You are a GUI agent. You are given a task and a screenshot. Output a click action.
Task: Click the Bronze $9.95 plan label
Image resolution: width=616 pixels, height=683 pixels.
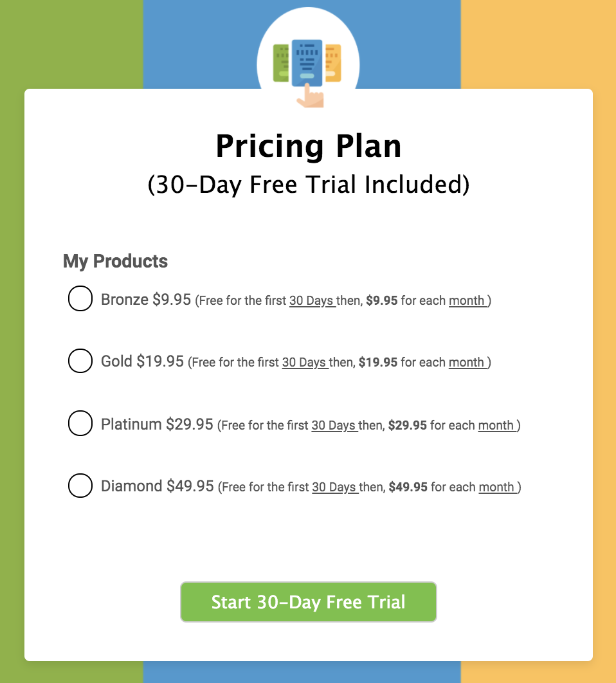pyautogui.click(x=146, y=299)
